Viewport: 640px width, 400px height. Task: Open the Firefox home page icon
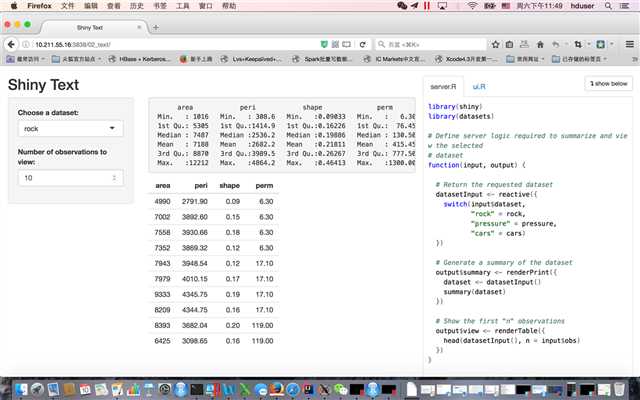pos(540,44)
